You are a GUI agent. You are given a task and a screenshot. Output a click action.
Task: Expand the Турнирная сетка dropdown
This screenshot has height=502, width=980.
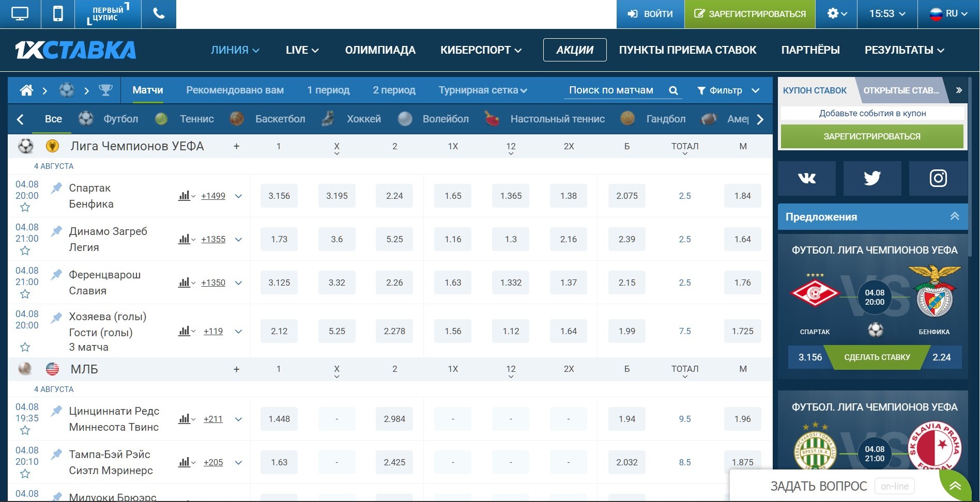[x=483, y=90]
